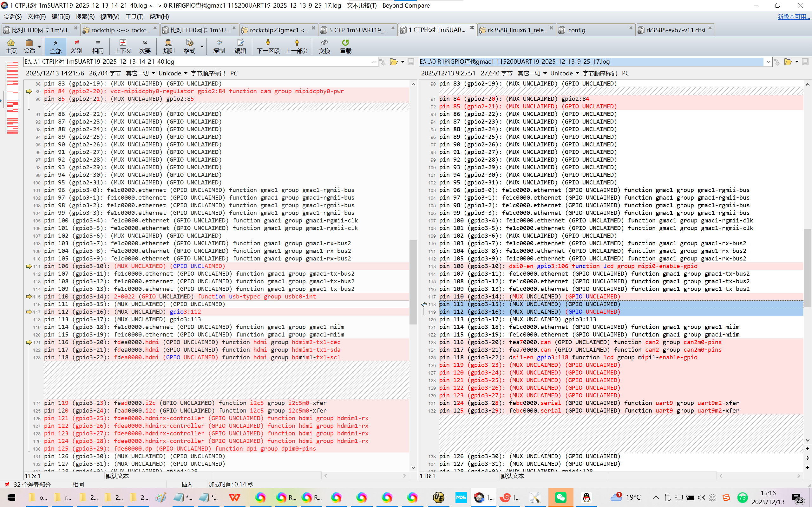Screen dimensions: 812x507
Task: Open left pane browse folder icon
Action: click(394, 62)
